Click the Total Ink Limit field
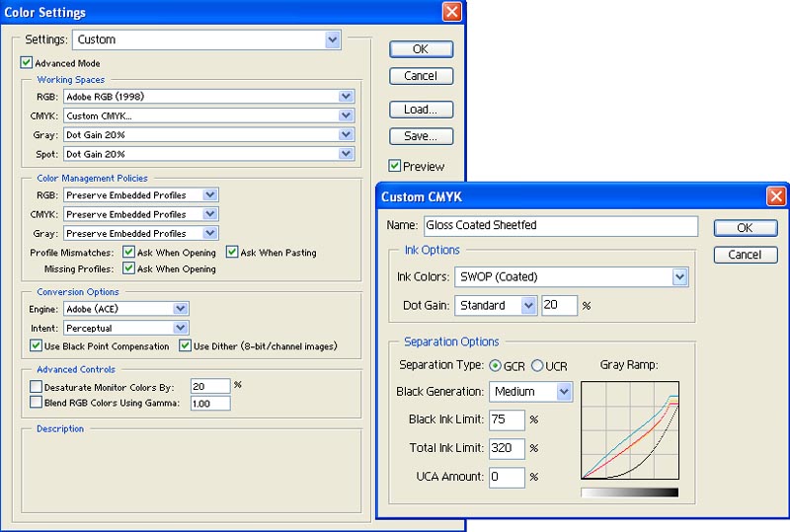This screenshot has width=790, height=532. (507, 448)
